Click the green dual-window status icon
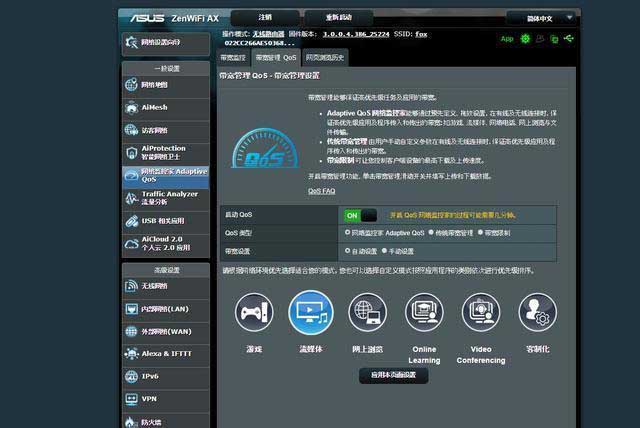 (554, 39)
